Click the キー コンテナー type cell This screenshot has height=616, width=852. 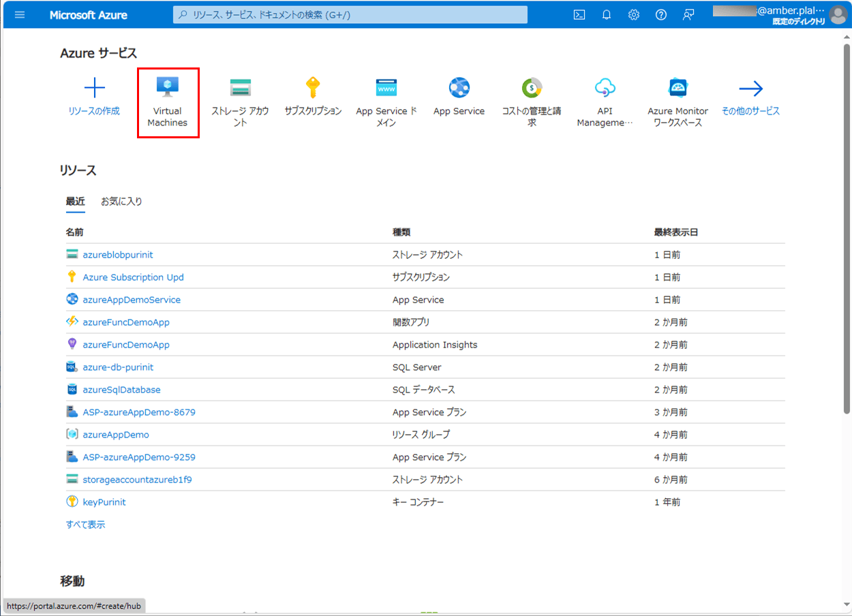pyautogui.click(x=418, y=502)
